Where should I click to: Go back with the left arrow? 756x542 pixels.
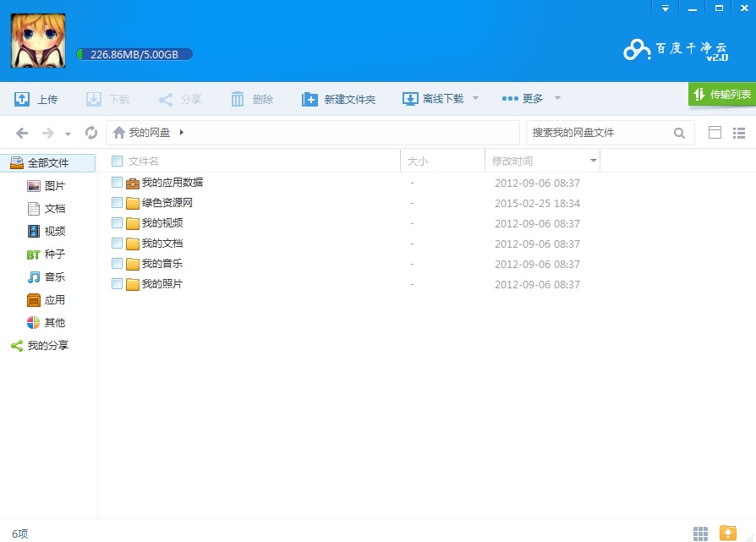(x=22, y=133)
